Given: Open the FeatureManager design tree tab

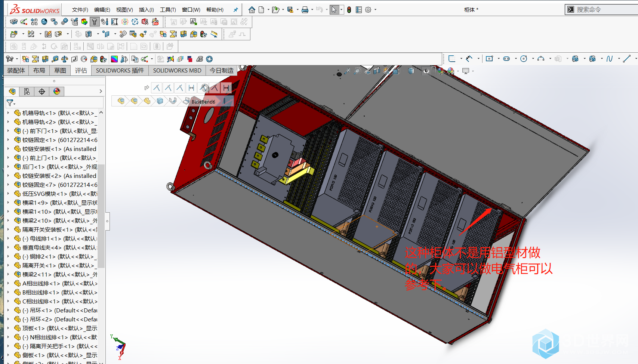Looking at the screenshot, I should tap(12, 92).
